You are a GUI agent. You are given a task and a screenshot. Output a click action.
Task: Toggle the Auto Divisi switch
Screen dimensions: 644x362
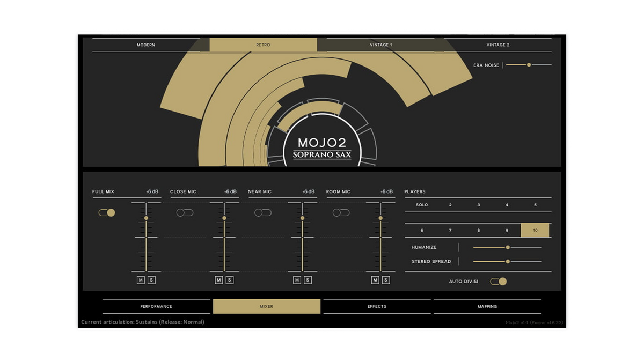[x=498, y=282]
